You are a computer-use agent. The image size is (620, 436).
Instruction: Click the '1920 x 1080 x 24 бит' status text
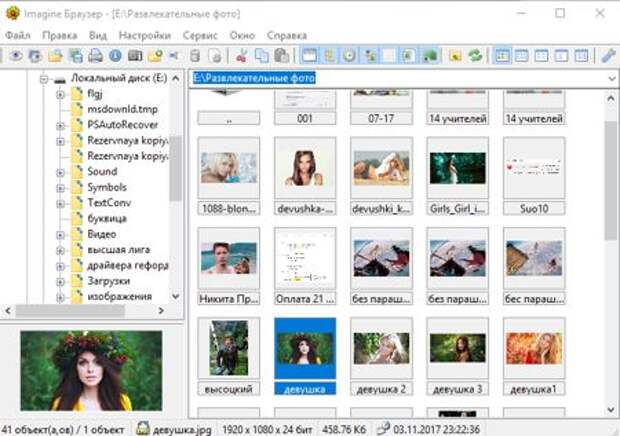point(267,429)
